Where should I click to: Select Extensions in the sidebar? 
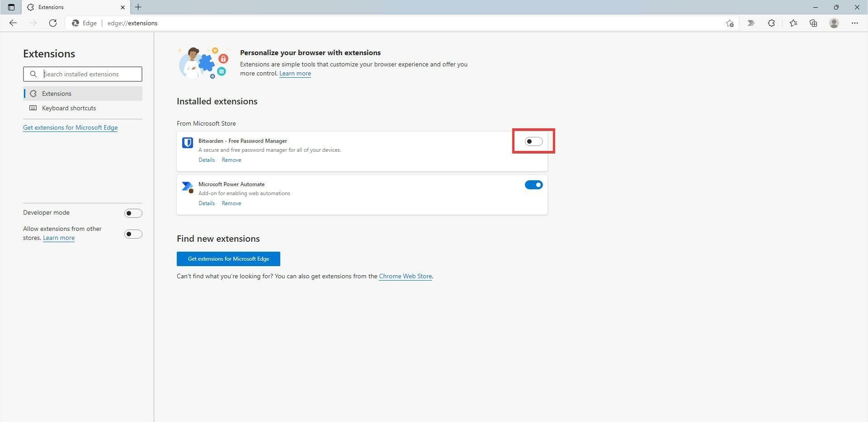point(83,94)
